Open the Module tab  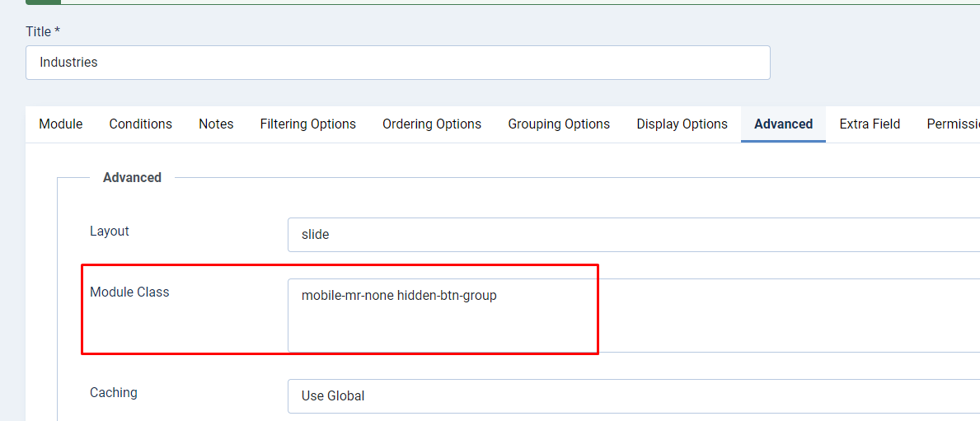61,124
